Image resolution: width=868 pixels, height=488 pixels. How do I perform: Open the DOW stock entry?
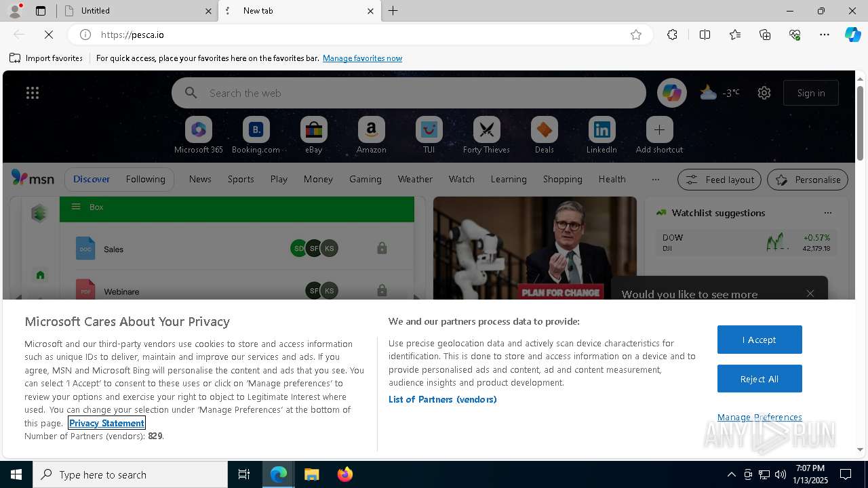point(746,243)
